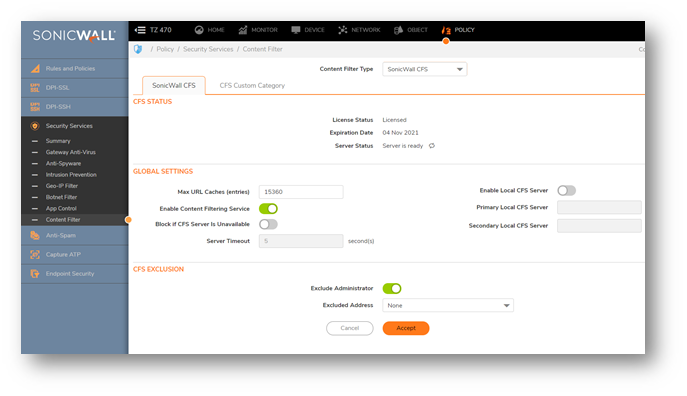
Task: Open the NETWORK section
Action: [x=359, y=30]
